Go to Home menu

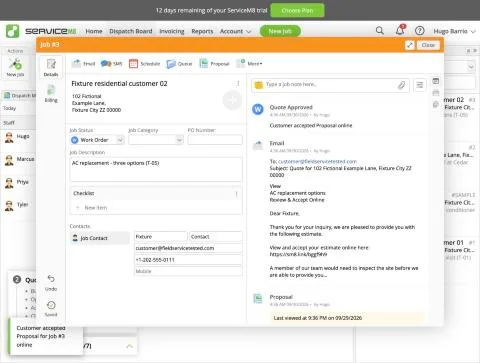pyautogui.click(x=94, y=31)
